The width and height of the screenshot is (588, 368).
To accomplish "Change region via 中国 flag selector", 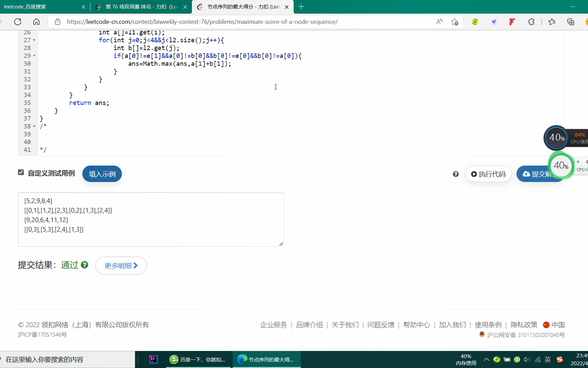I will point(554,325).
